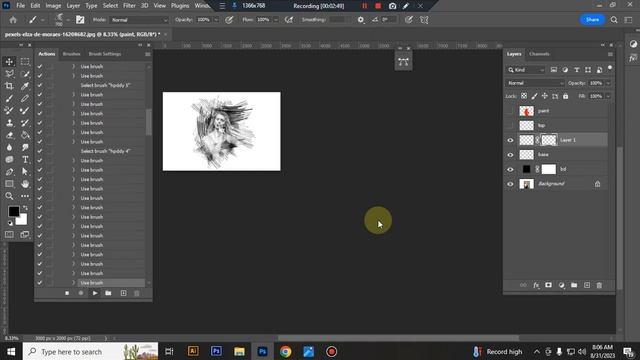
Task: Filter layers by type (T) icon
Action: click(x=576, y=70)
